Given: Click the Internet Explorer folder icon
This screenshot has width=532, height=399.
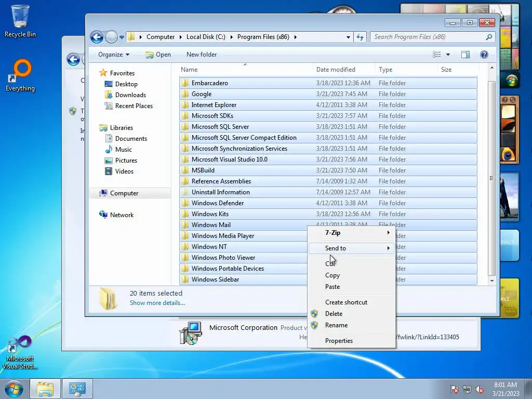Looking at the screenshot, I should click(x=185, y=105).
